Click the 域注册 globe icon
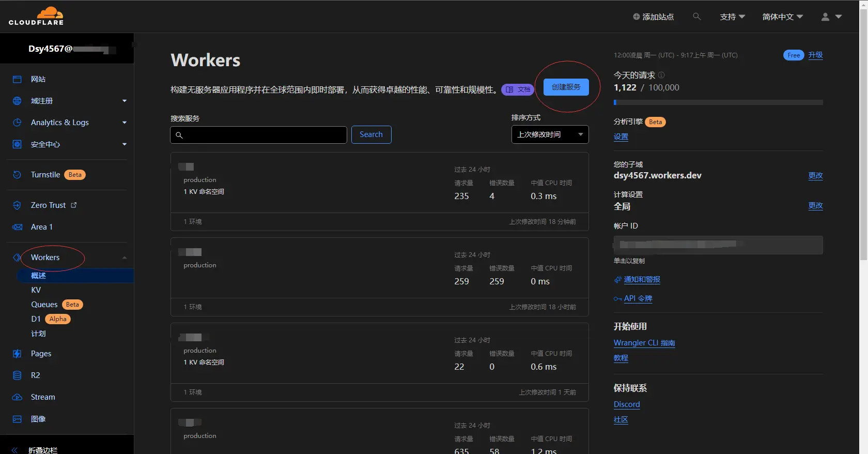Screen dimensions: 868x454 tap(17, 101)
